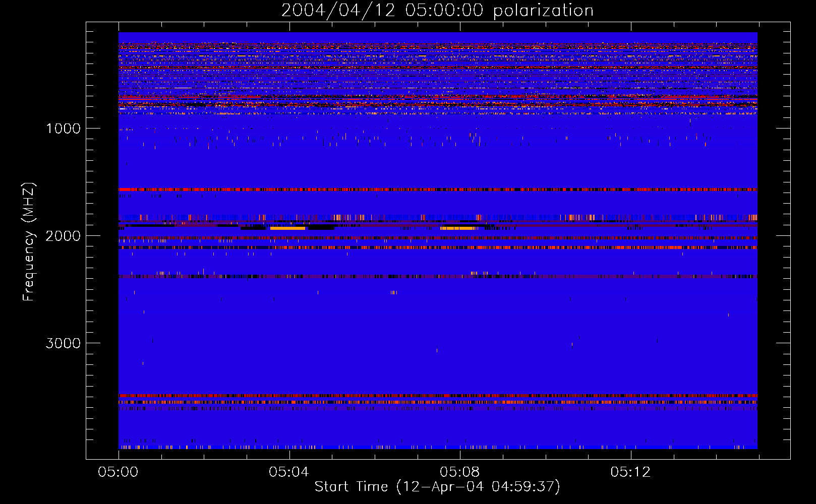Click the 05:00 time tick label
Screen dimensions: 816x504
tap(119, 472)
